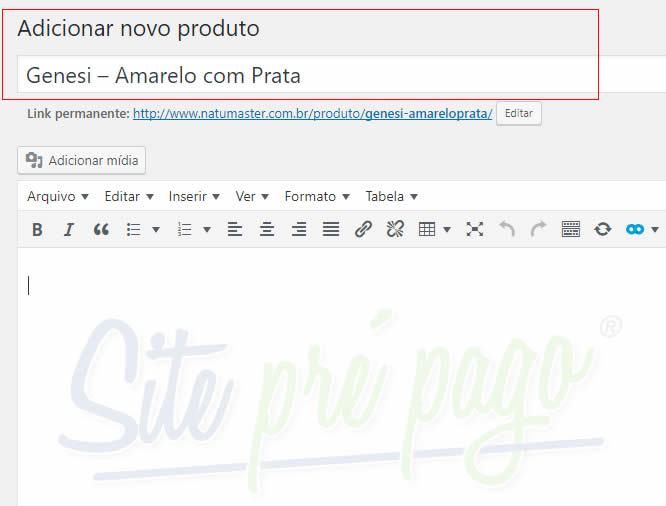
Task: Justify the text alignment
Action: pyautogui.click(x=331, y=230)
